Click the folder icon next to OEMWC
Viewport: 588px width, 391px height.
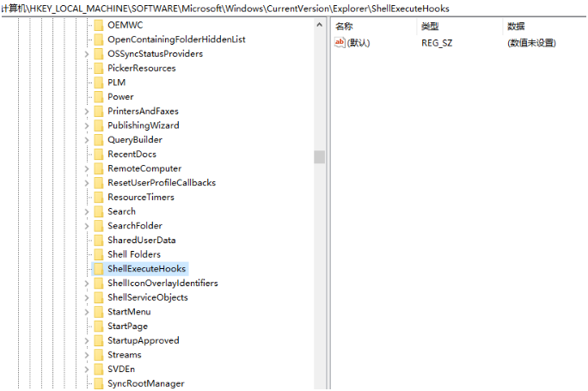click(98, 25)
